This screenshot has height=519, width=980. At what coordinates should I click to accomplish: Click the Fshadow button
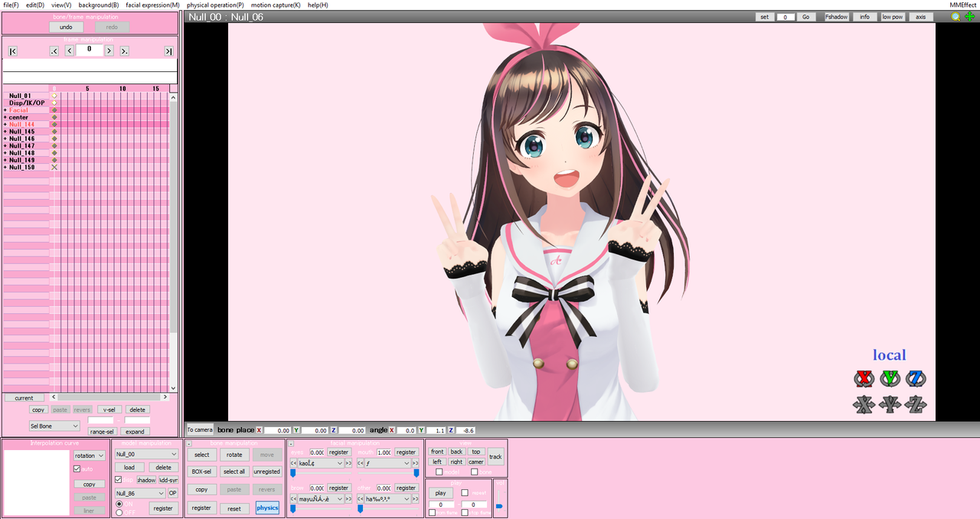(x=837, y=17)
